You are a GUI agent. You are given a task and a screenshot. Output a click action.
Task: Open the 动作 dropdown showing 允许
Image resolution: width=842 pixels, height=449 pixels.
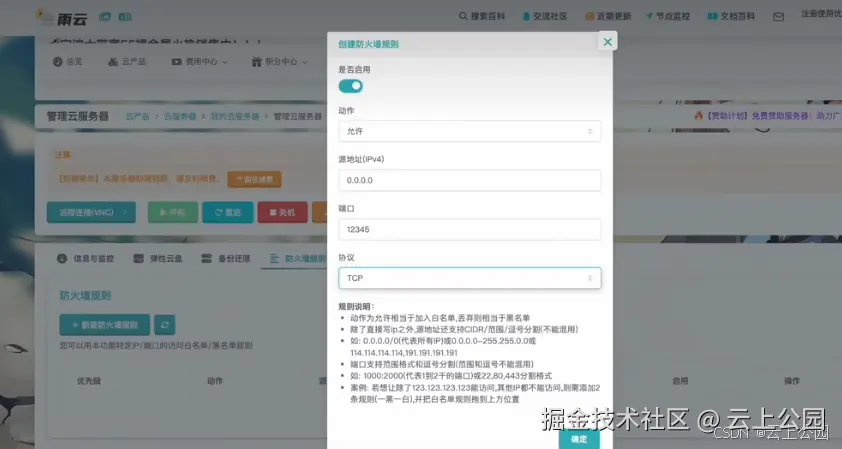coord(469,131)
